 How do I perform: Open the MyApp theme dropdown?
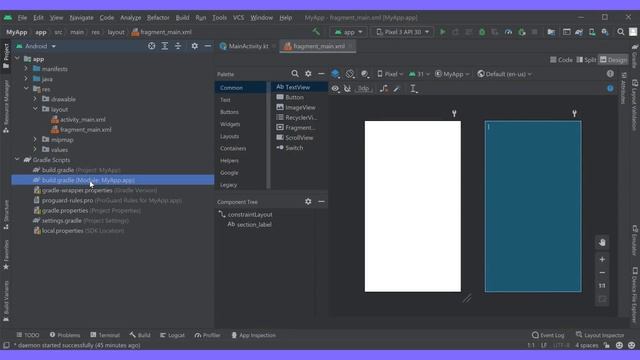point(452,74)
